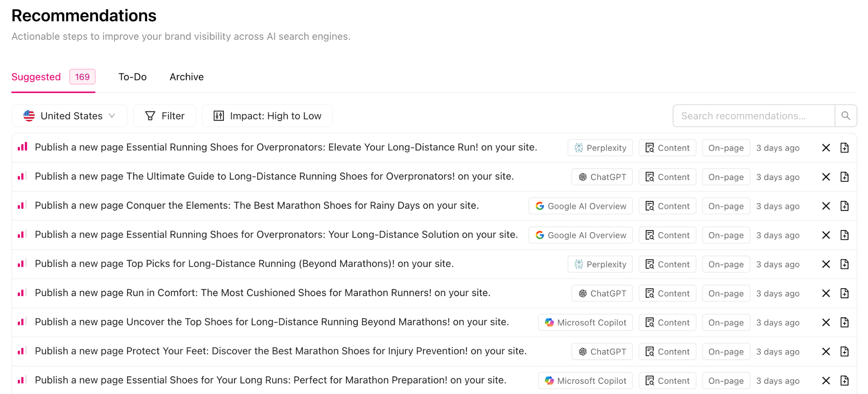Viewport: 868px width, 394px height.
Task: Select the Suggested tab
Action: coord(36,77)
